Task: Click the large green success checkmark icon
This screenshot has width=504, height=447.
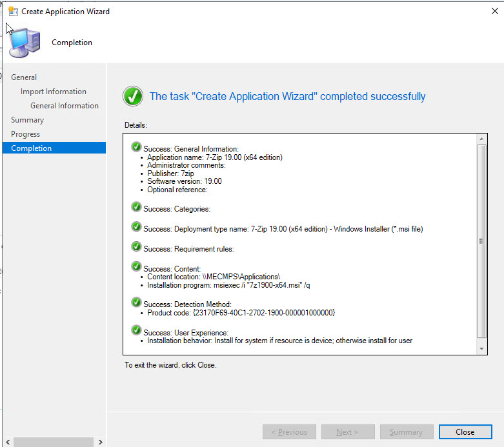Action: click(x=133, y=97)
